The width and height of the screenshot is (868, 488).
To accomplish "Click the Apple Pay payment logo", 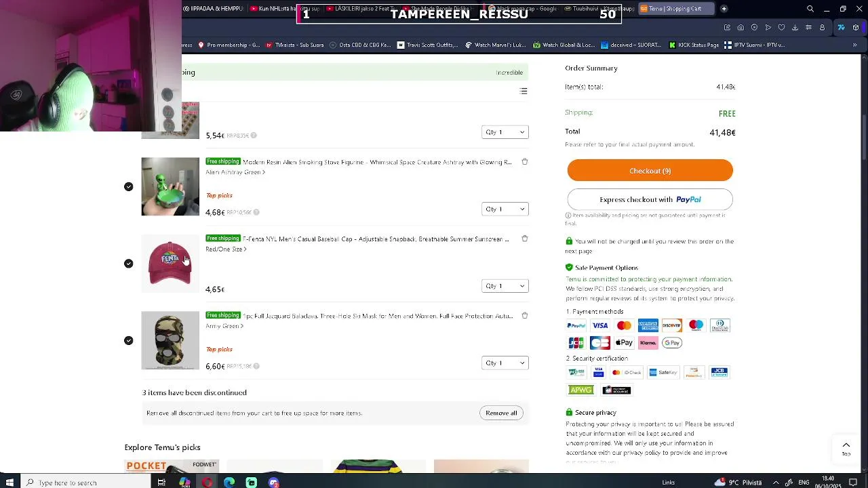I will 624,343.
